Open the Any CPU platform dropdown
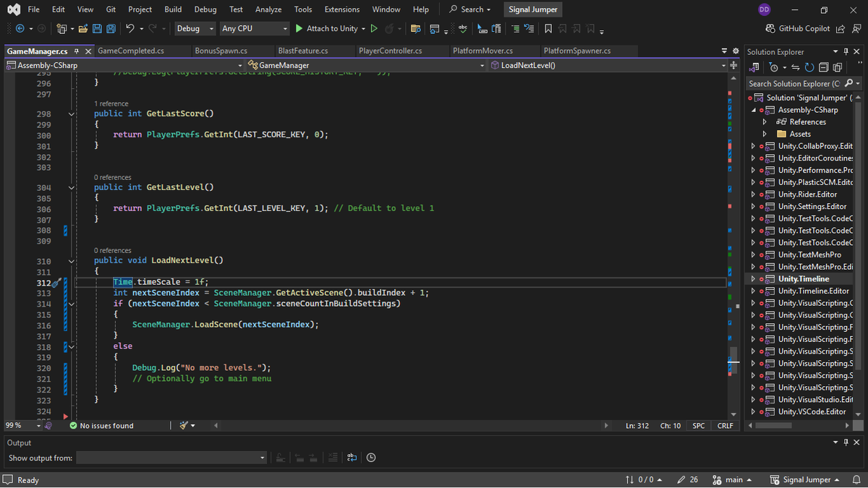Viewport: 868px width, 488px height. 255,28
